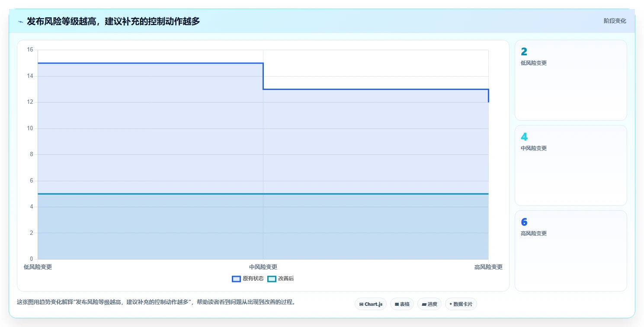Open the 高风险变更 card label
Viewport: 644px width, 327px height.
[534, 234]
